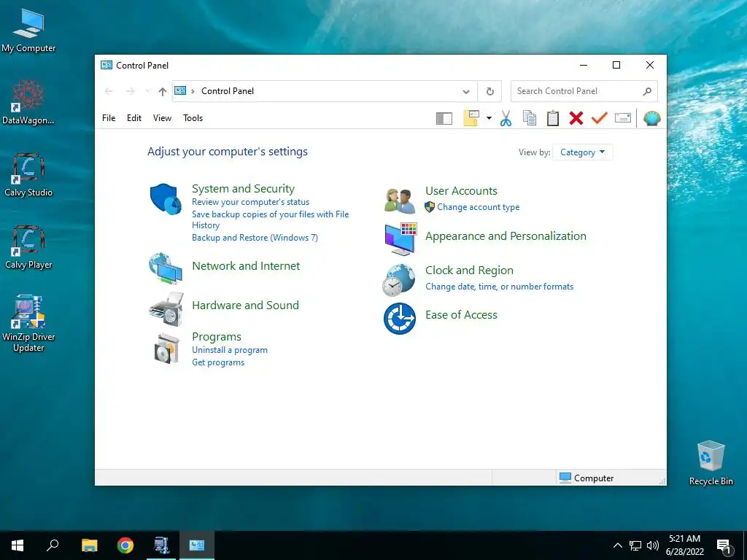Viewport: 747px width, 560px height.
Task: Open Network and Internet category
Action: [x=246, y=265]
